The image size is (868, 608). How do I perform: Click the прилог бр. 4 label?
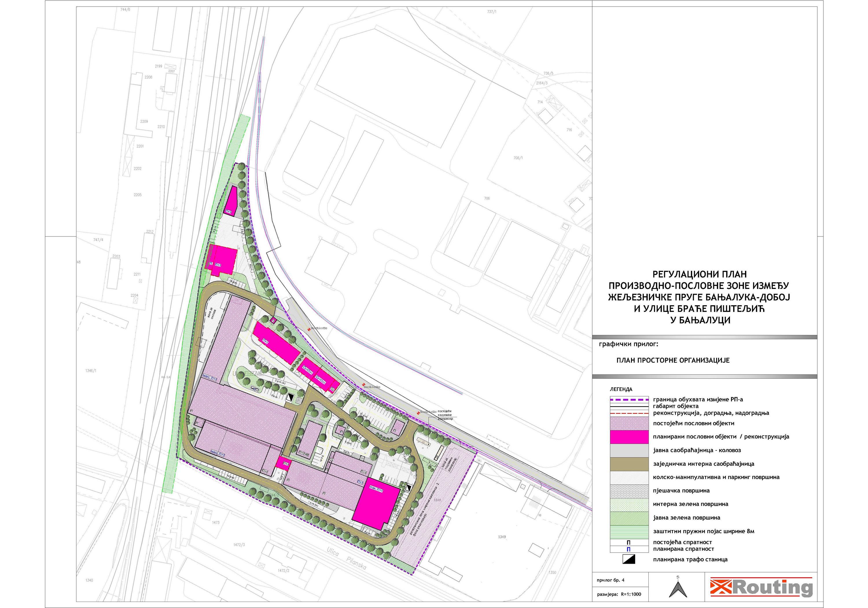[x=610, y=580]
